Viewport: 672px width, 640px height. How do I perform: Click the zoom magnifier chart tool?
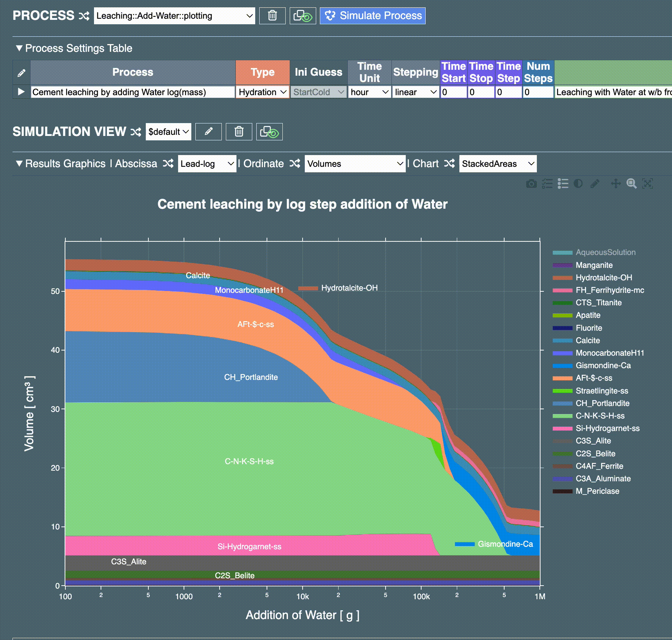(x=632, y=184)
